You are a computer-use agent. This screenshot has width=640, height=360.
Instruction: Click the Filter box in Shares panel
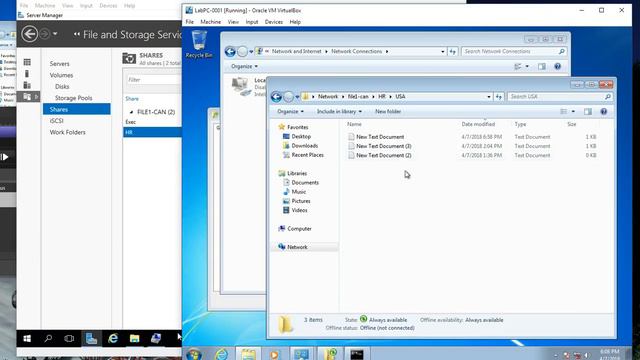pos(153,80)
